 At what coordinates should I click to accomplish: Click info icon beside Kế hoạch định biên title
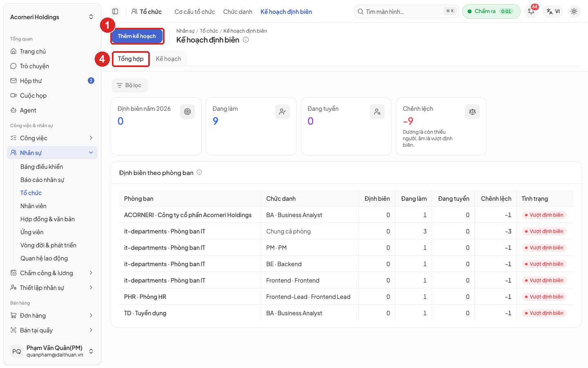click(x=246, y=40)
